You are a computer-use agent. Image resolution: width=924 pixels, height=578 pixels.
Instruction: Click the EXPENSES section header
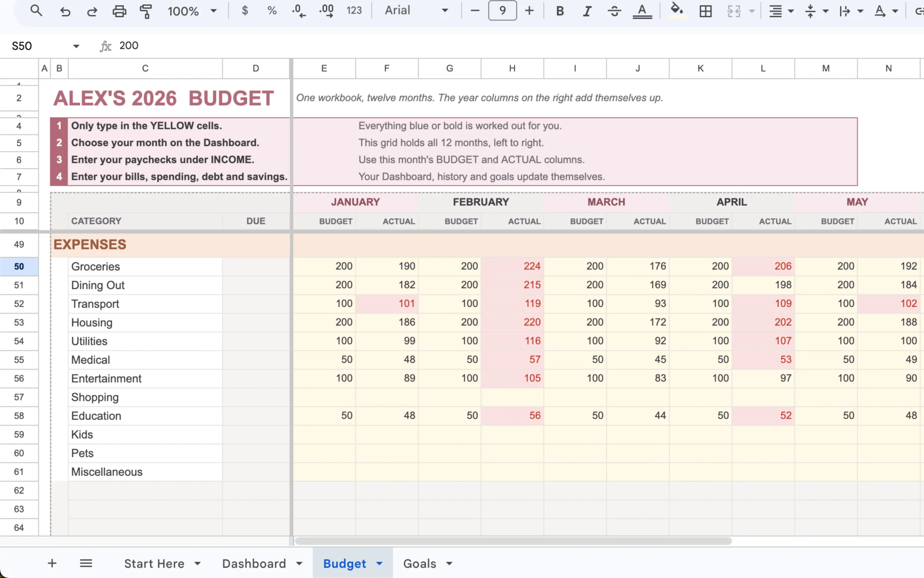pyautogui.click(x=90, y=245)
